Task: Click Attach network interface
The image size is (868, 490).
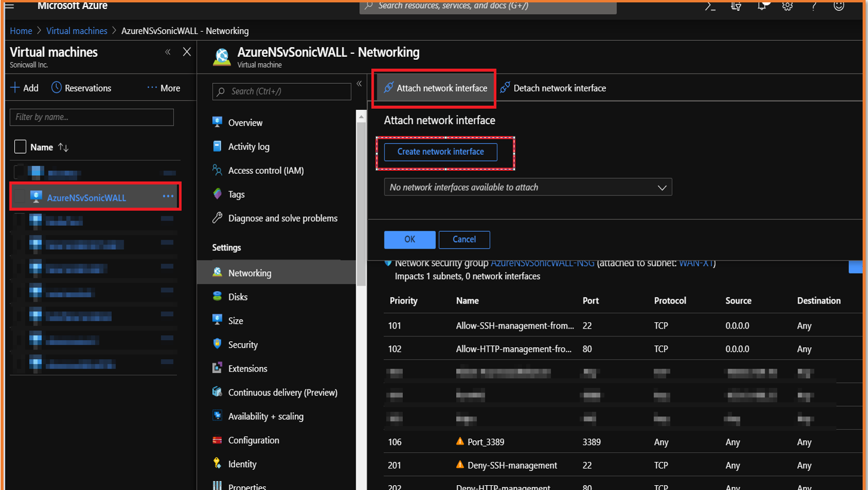Action: click(435, 88)
